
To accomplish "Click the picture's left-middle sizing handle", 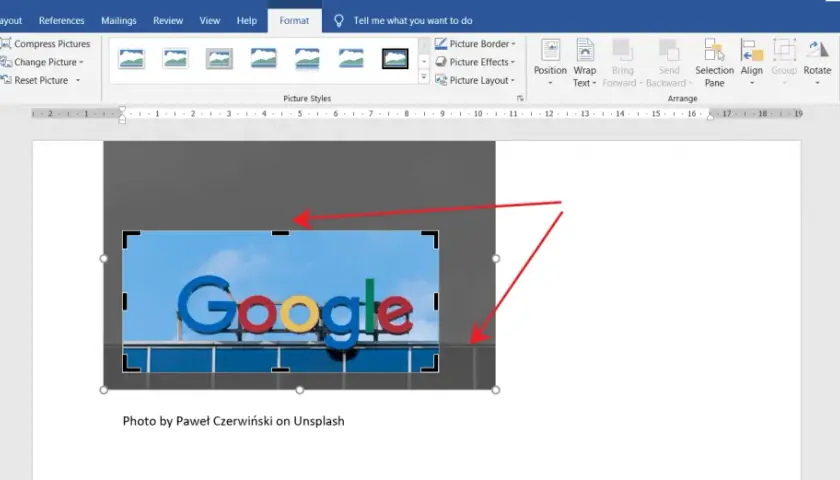I will coord(103,259).
